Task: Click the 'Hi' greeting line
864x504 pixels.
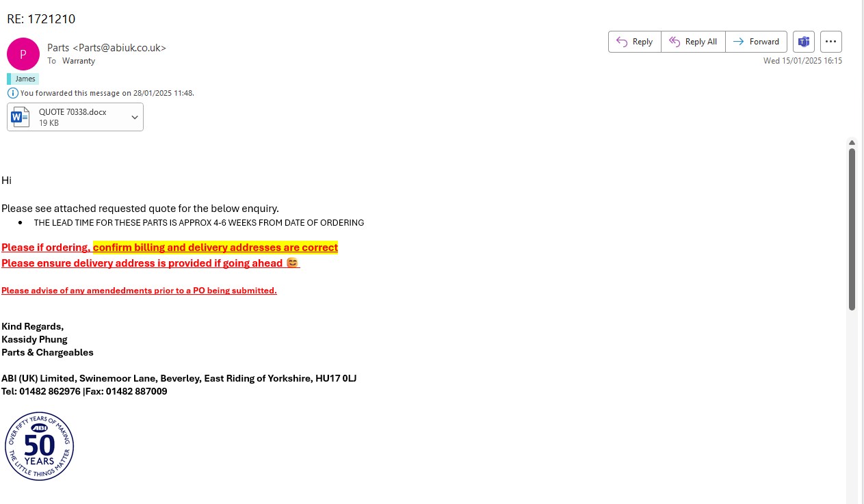Action: point(6,181)
